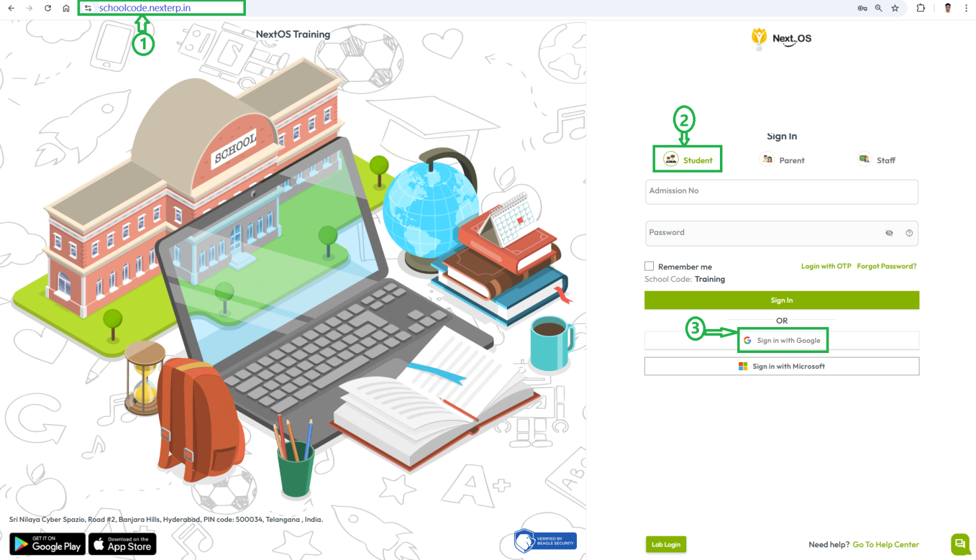Click the Microsoft logo sign-in icon
The image size is (976, 560).
(x=742, y=366)
